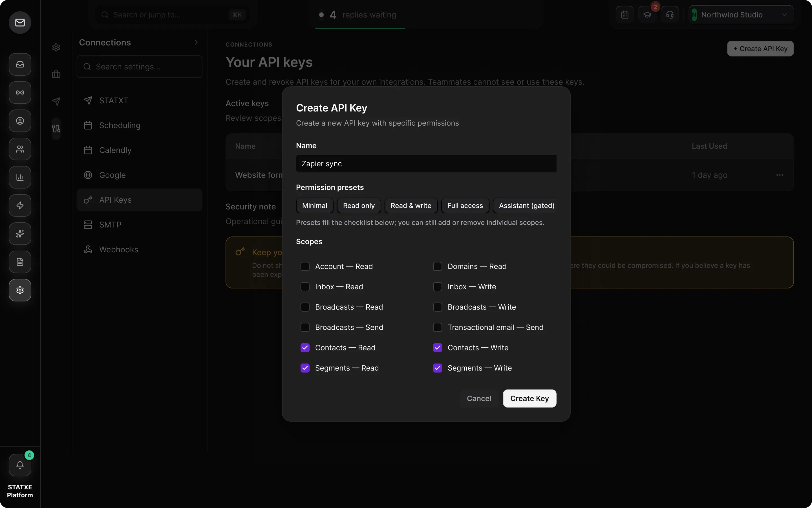Expand the Connections panel chevron

[196, 42]
